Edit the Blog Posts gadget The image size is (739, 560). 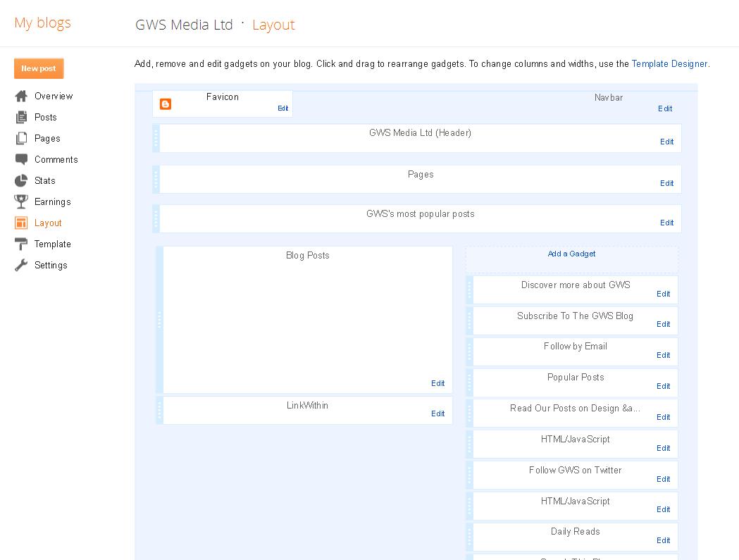[x=438, y=384]
